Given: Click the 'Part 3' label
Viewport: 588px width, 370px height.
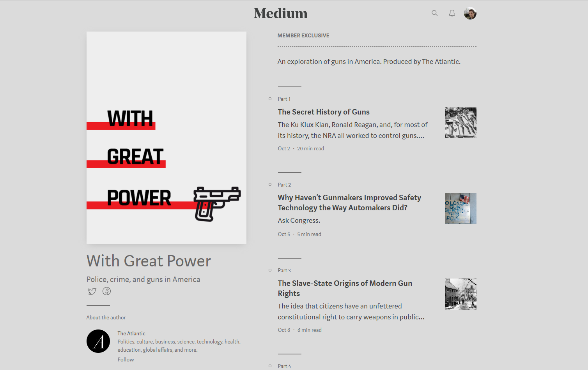Looking at the screenshot, I should [x=284, y=270].
